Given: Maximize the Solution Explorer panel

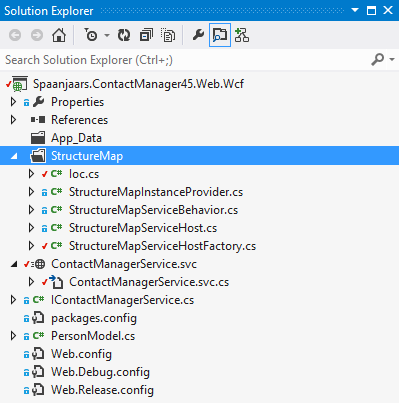Looking at the screenshot, I should (371, 10).
